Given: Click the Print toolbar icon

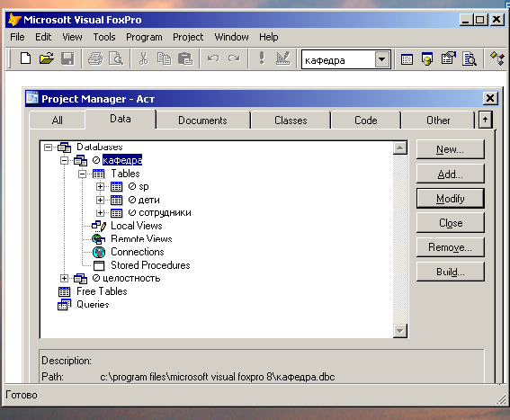Looking at the screenshot, I should tap(95, 58).
